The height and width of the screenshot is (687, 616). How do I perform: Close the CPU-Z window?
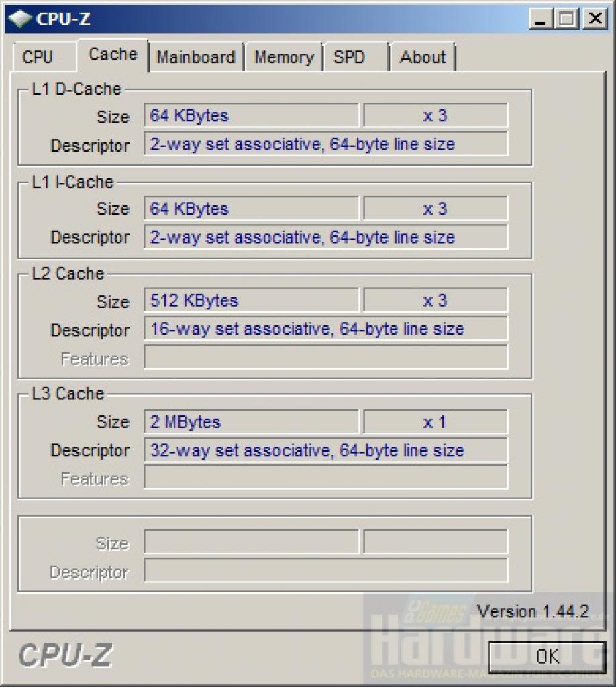click(595, 19)
